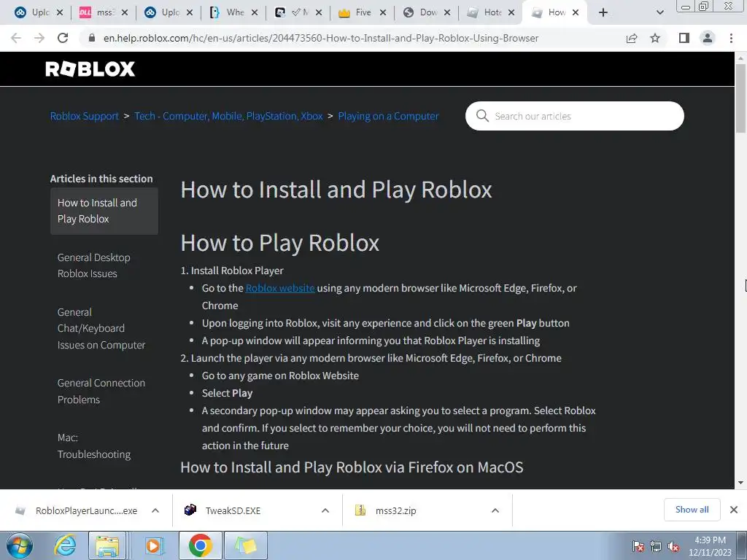Click Show all downloads button

click(692, 510)
